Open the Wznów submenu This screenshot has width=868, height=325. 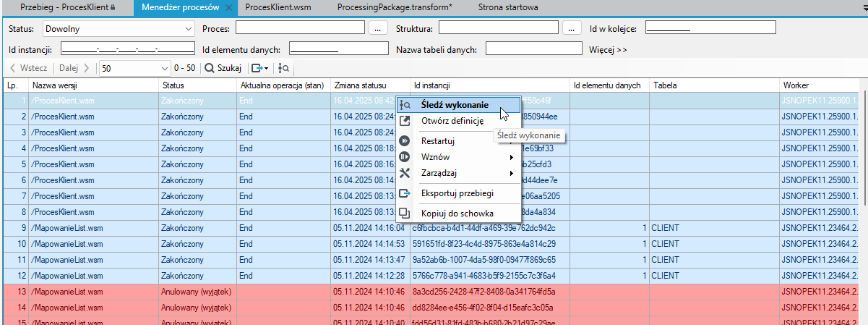(x=458, y=157)
